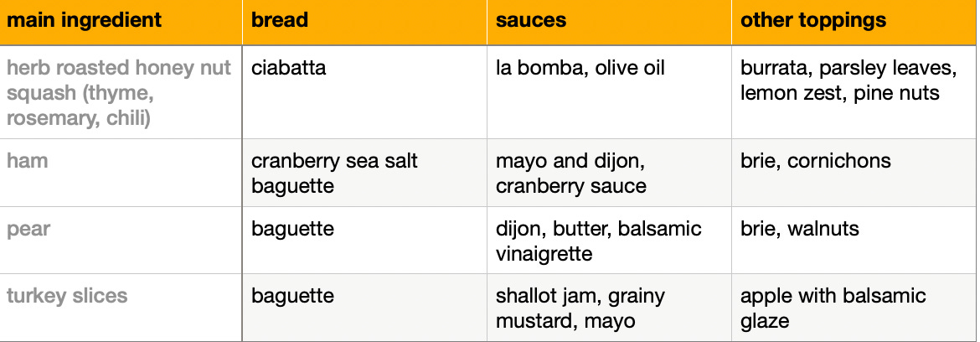Select the mayo and dijon, cranberry sauce cell
Viewport: 980px width, 342px height.
pyautogui.click(x=610, y=173)
